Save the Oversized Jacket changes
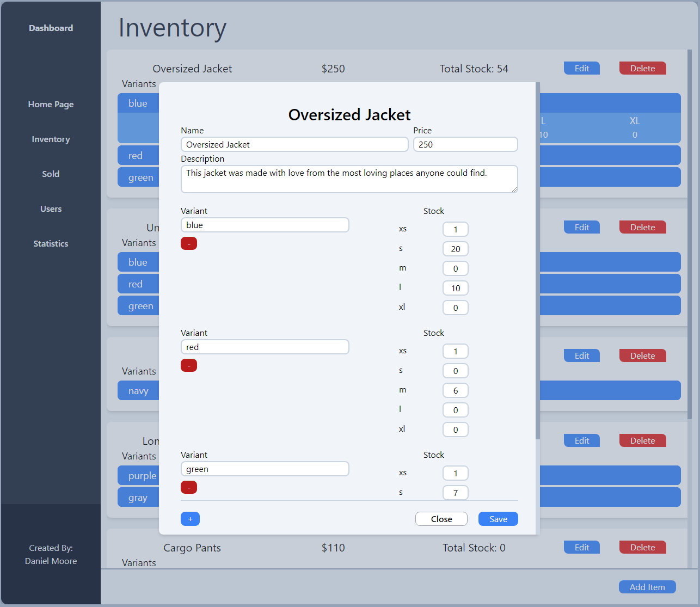 (x=498, y=519)
